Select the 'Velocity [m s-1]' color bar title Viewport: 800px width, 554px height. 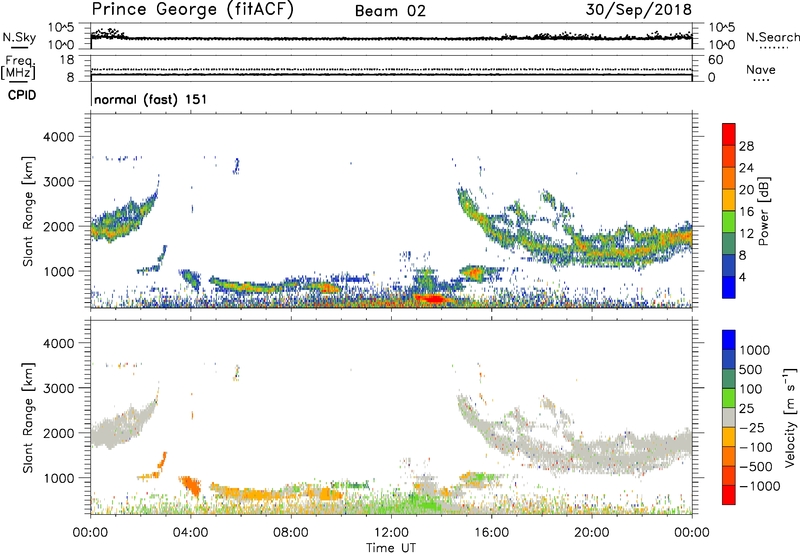[790, 417]
